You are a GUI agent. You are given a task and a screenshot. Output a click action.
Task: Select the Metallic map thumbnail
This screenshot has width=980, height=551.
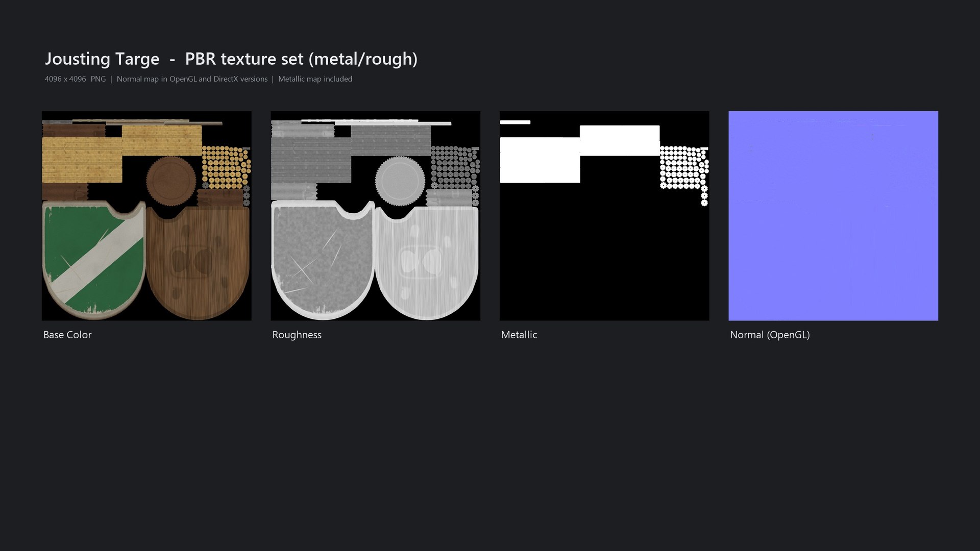[604, 216]
